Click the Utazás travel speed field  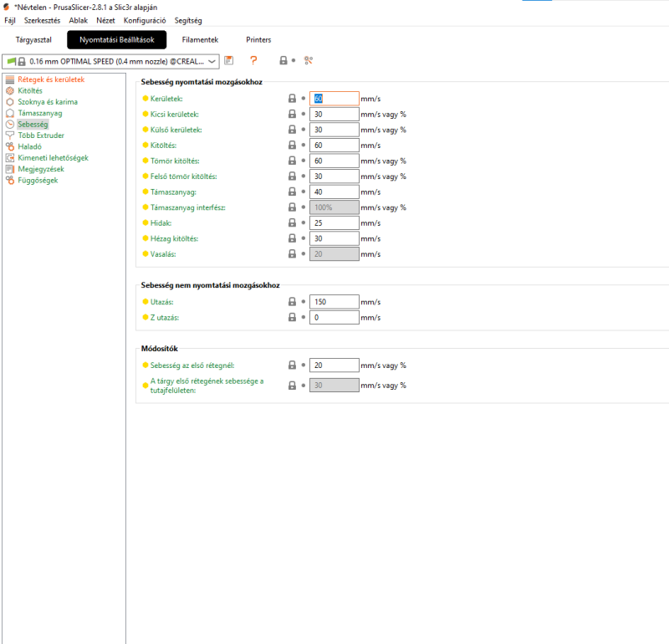(x=334, y=302)
